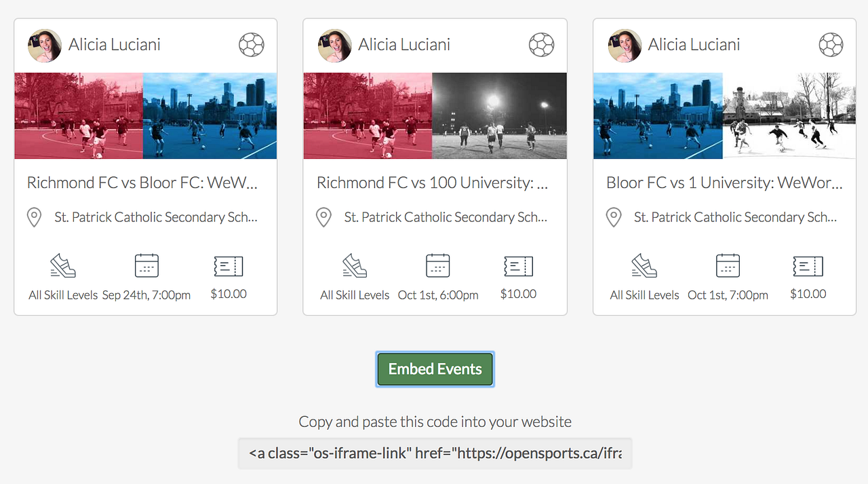Click soccer ball icon on Richmond vs 100 University card
Viewport: 868px width, 484px height.
pos(541,45)
